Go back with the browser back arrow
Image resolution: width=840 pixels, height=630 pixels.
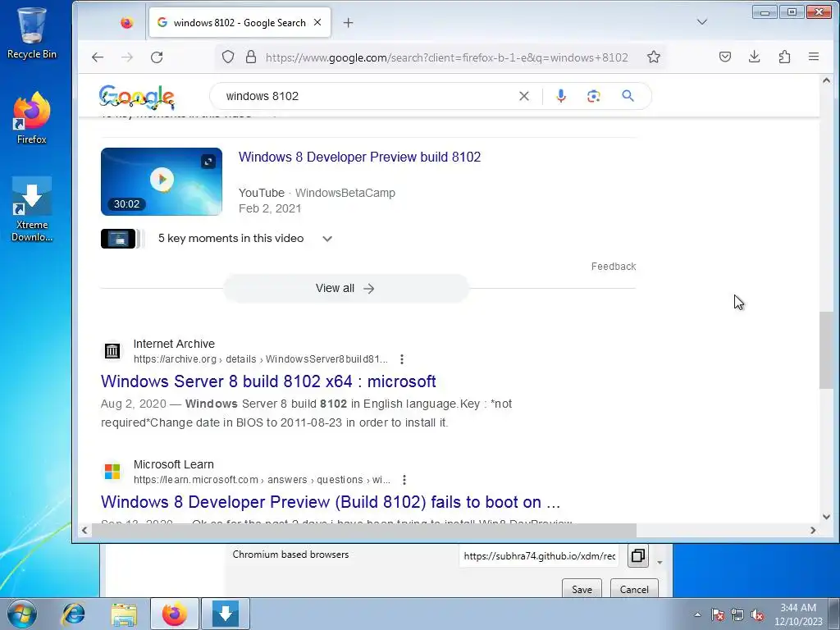click(97, 57)
